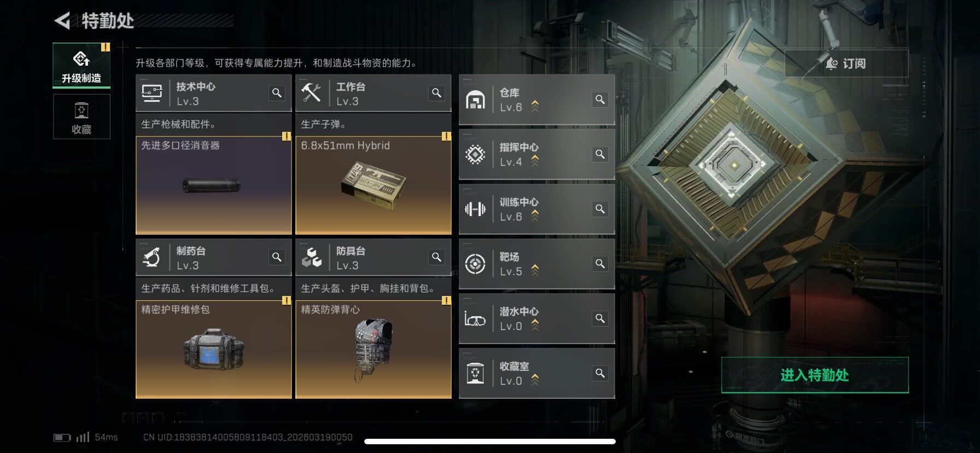Select the 先进多口径消音器 item card

click(x=214, y=185)
